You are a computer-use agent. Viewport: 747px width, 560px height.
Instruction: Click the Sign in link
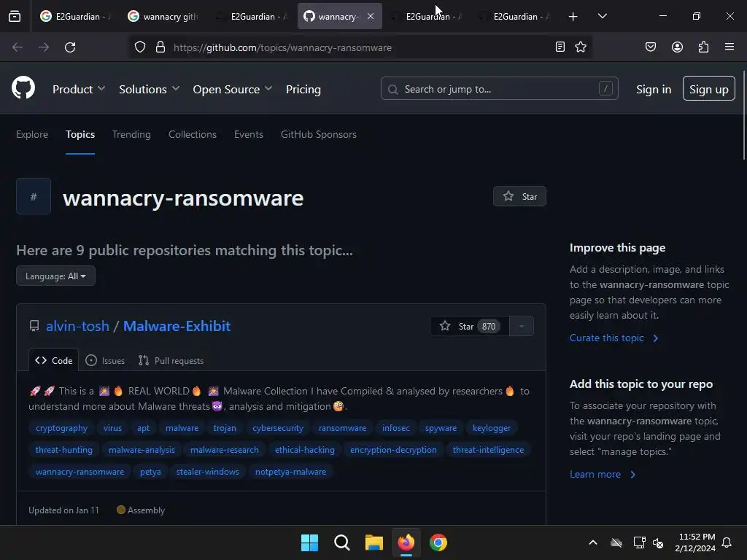pyautogui.click(x=654, y=89)
